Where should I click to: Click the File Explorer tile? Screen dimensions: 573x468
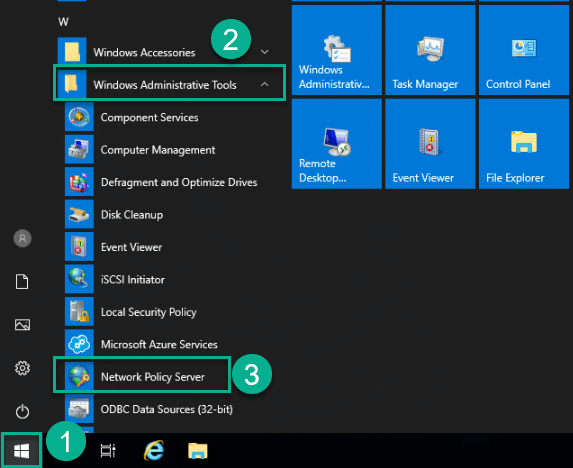coord(524,144)
